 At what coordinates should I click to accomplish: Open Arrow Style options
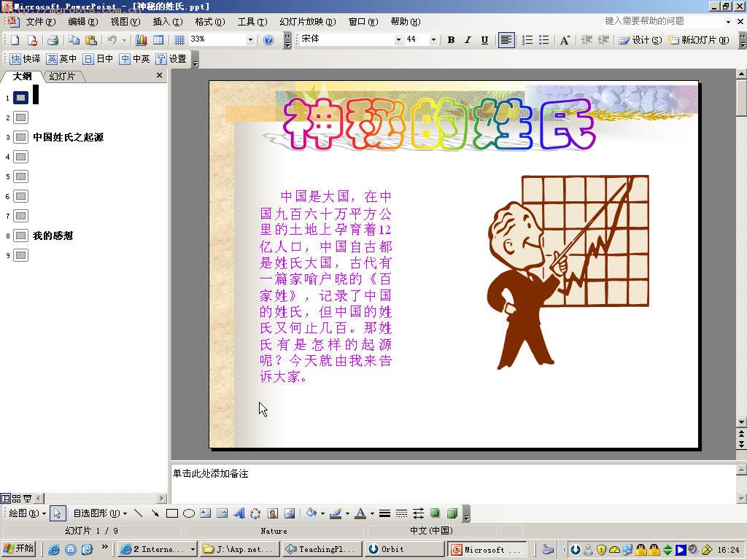(x=418, y=513)
